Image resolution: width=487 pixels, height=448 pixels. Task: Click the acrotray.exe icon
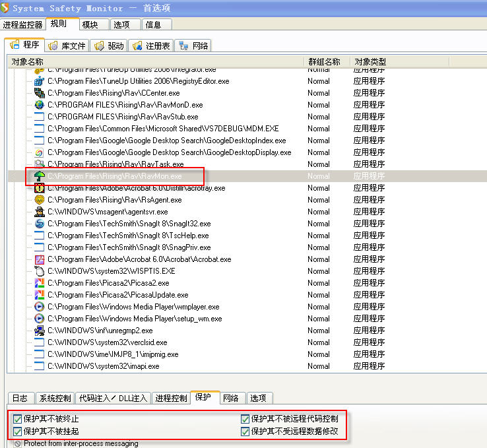[39, 188]
